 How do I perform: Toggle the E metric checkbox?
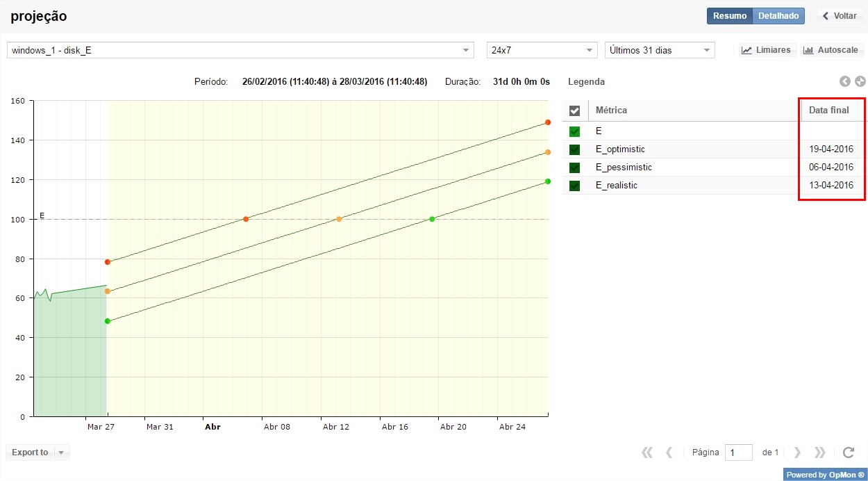[574, 131]
